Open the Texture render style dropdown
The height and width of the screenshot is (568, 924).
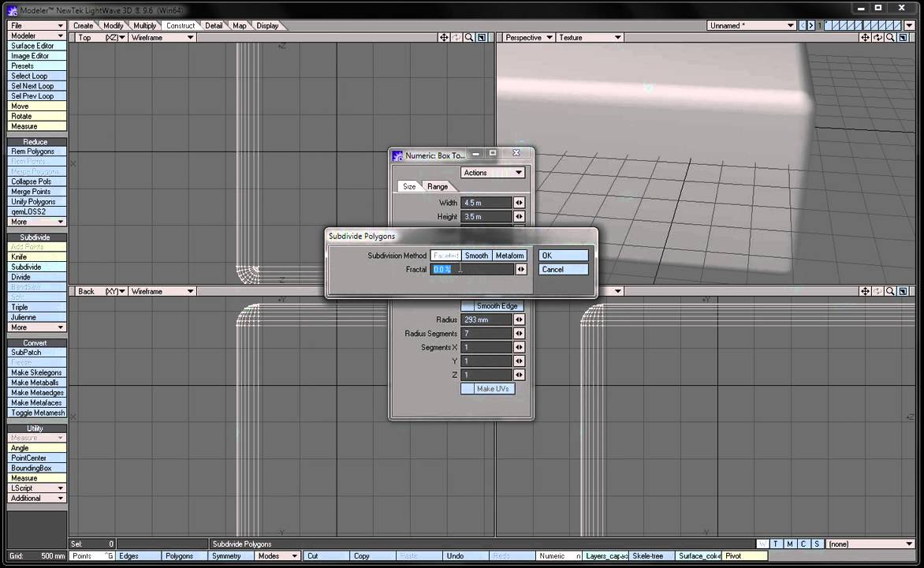click(x=589, y=37)
